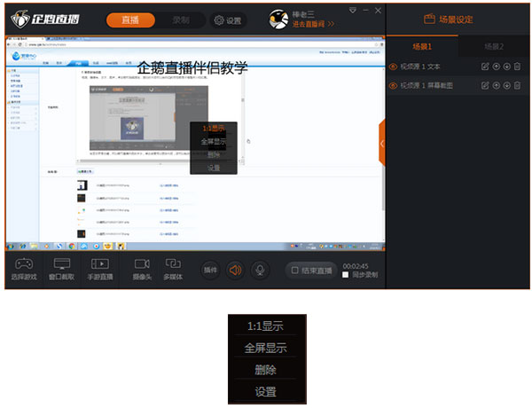Click the 视频源 1 屏幕截图 row label
Image resolution: width=532 pixels, height=408 pixels.
click(x=426, y=86)
